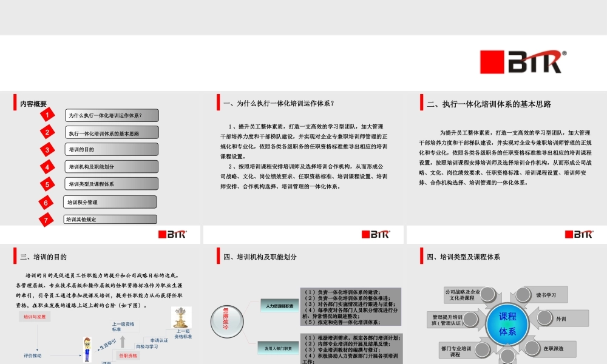
Task: Click the small BTR logo under the 二、基本思路 slide
Action: (x=579, y=234)
